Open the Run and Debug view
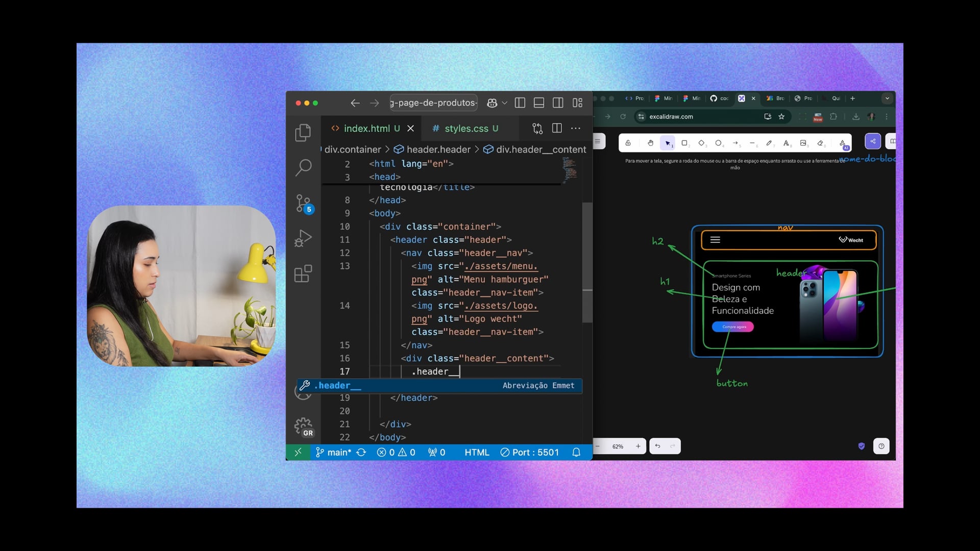The image size is (980, 551). [303, 238]
